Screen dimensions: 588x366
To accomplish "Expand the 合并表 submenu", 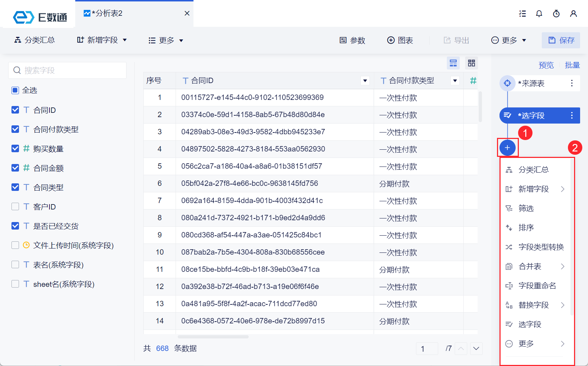I will coord(563,266).
